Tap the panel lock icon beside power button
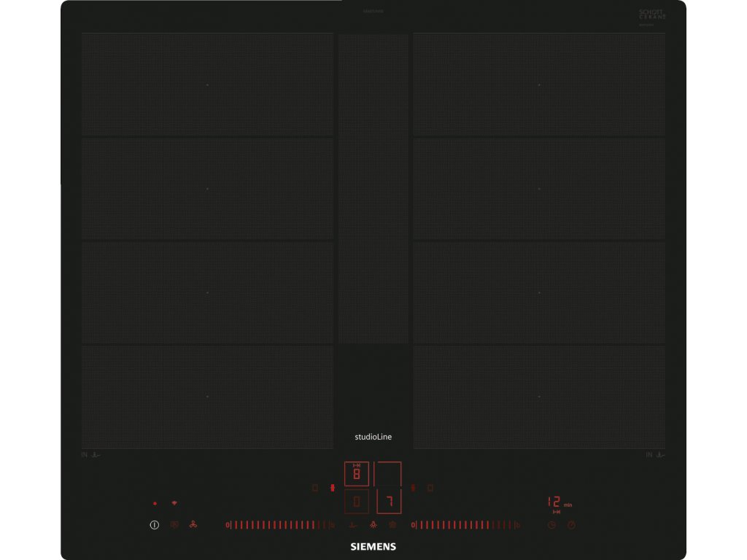This screenshot has height=560, width=747. pos(174,524)
